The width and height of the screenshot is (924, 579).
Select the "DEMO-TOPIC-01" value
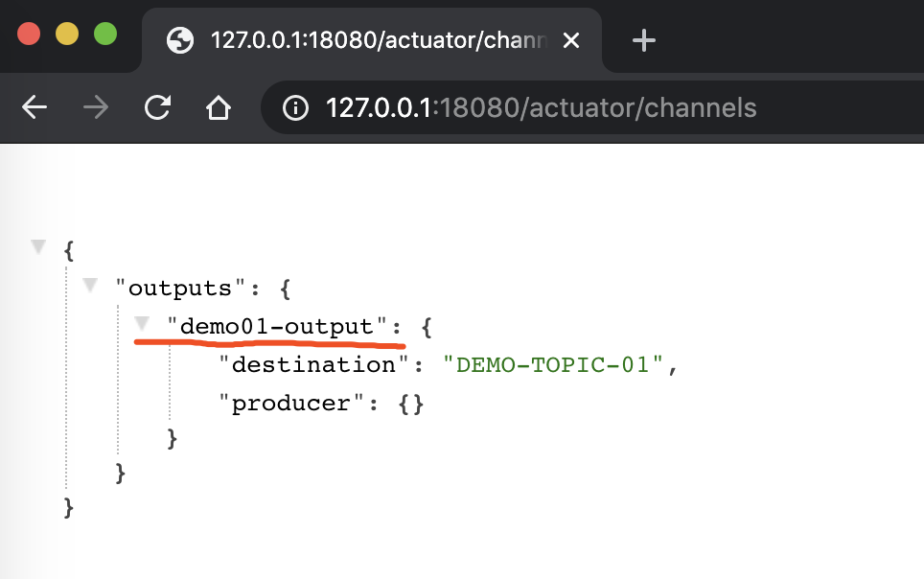click(553, 364)
